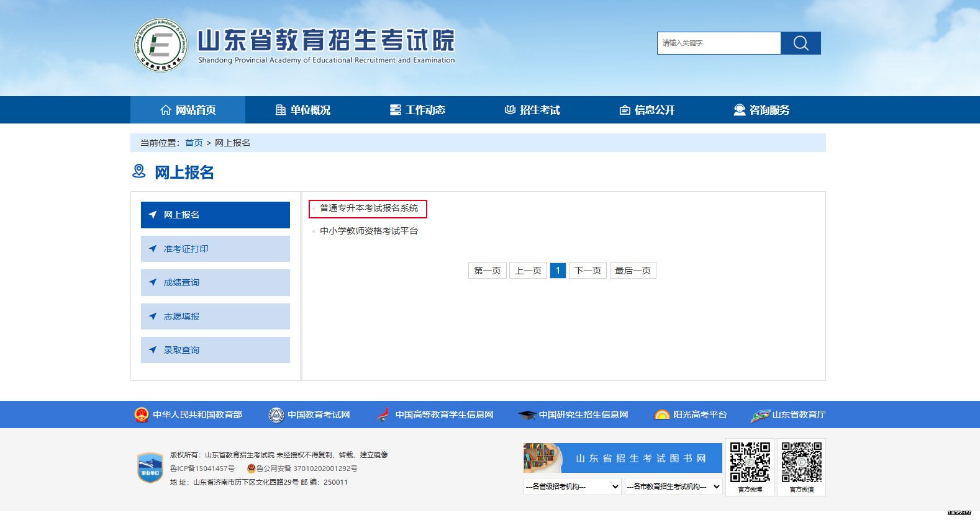The height and width of the screenshot is (520, 980).
Task: Click the academy logo emblem
Action: (160, 45)
